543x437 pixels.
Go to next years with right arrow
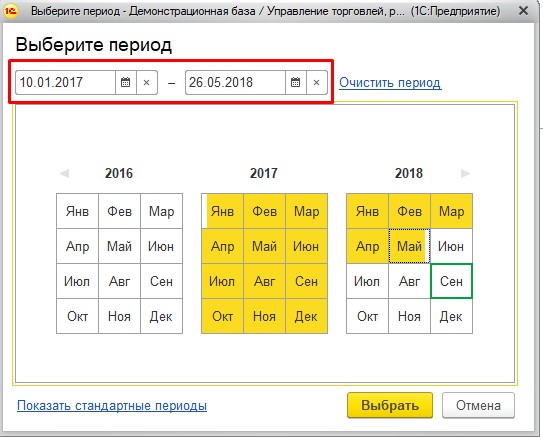click(465, 173)
